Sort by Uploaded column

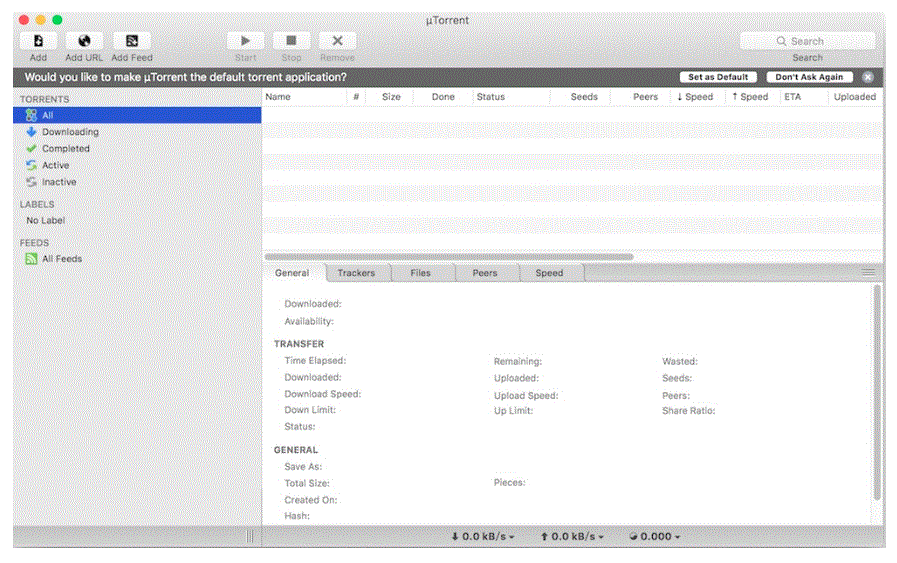pyautogui.click(x=855, y=97)
